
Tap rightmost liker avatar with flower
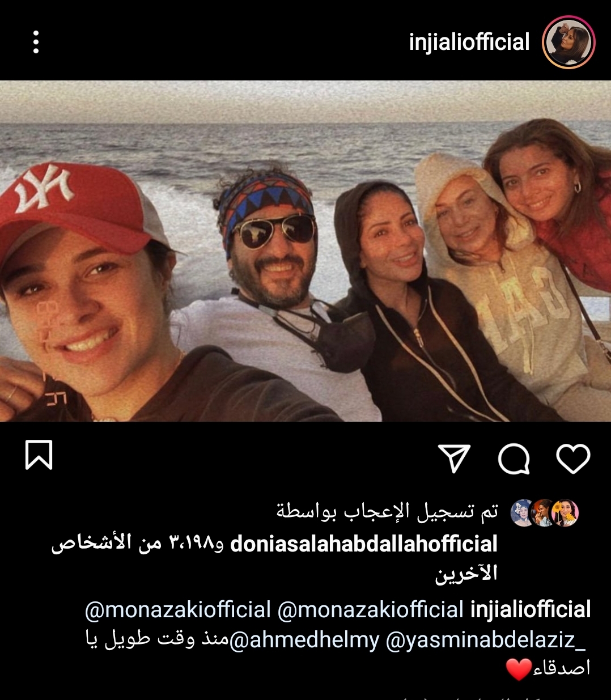tap(565, 513)
